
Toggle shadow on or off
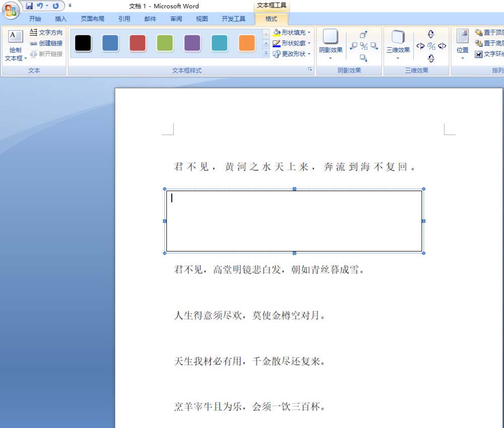point(363,46)
